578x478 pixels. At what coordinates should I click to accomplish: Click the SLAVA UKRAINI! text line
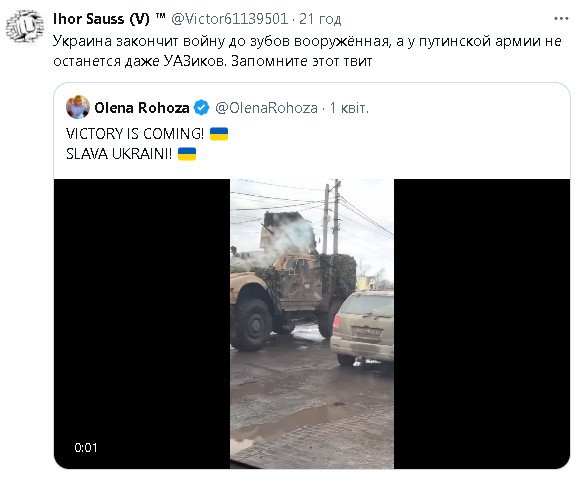119,154
